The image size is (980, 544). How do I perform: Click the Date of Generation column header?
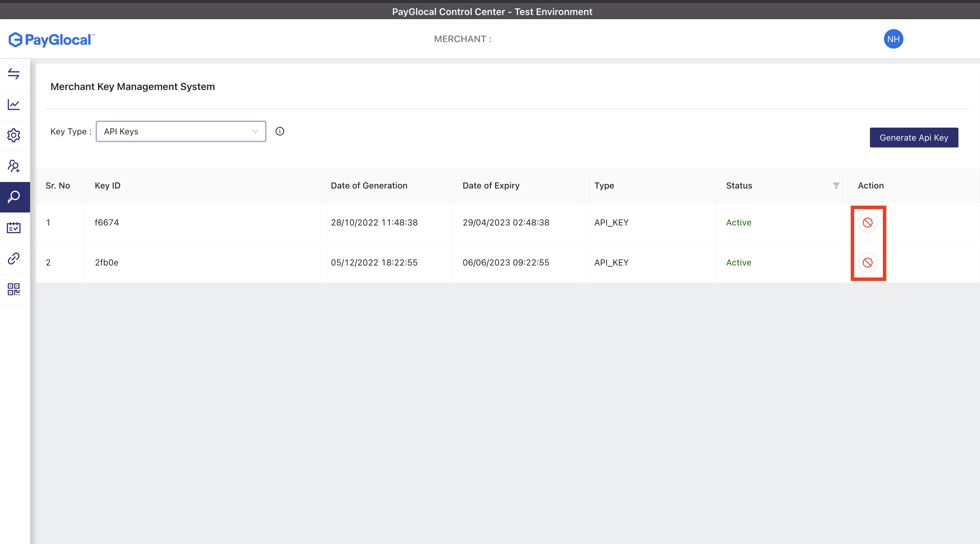click(369, 185)
